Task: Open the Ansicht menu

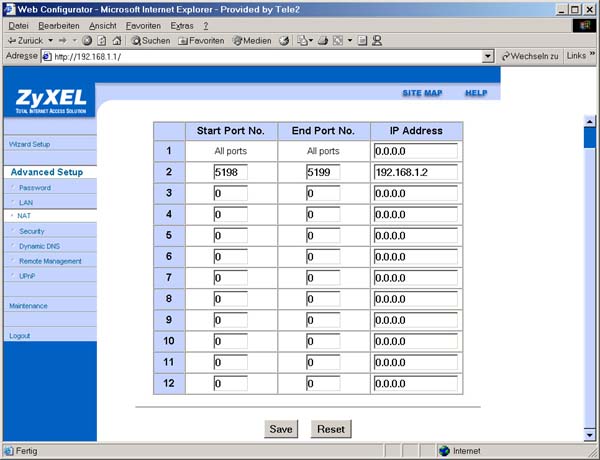Action: [102, 25]
